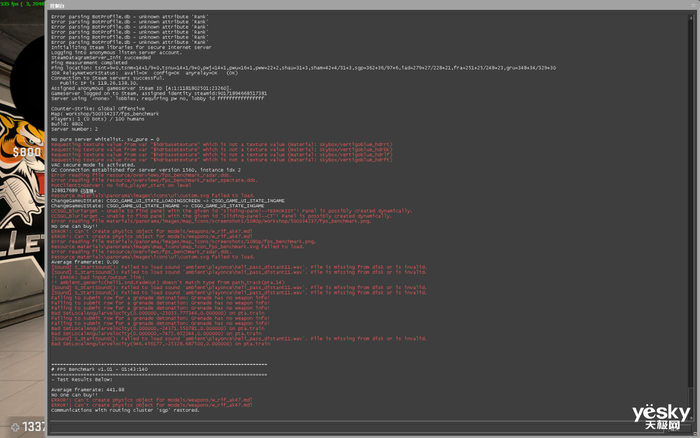The height and width of the screenshot is (438, 700).
Task: Click the health cross icon in game HUD
Action: tap(15, 427)
